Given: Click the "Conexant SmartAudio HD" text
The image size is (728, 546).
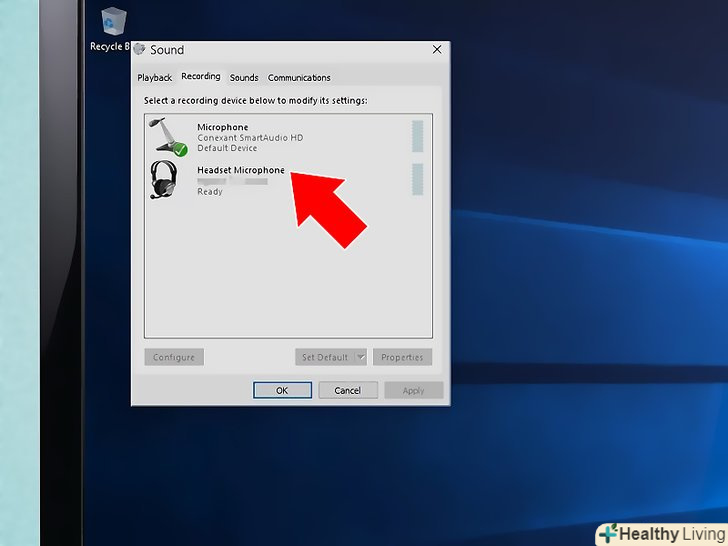Looking at the screenshot, I should tap(250, 137).
